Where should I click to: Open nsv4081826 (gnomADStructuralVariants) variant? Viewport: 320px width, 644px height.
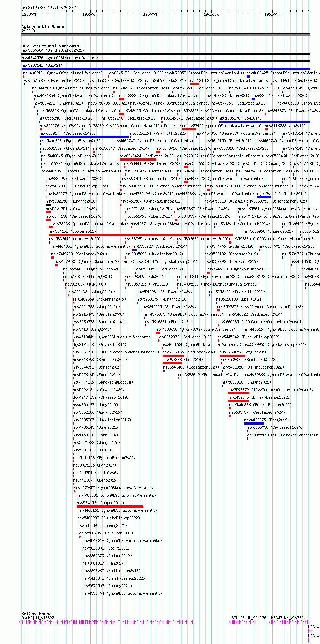(x=230, y=80)
